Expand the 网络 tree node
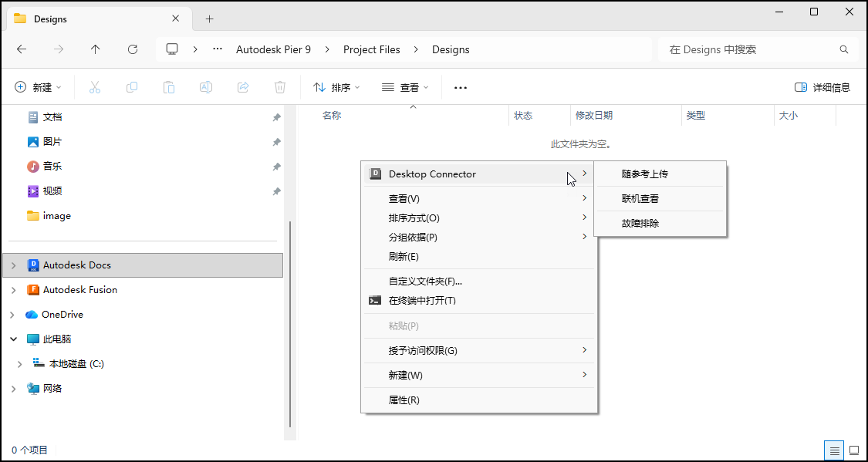Screen dimensions: 868x462 point(13,389)
